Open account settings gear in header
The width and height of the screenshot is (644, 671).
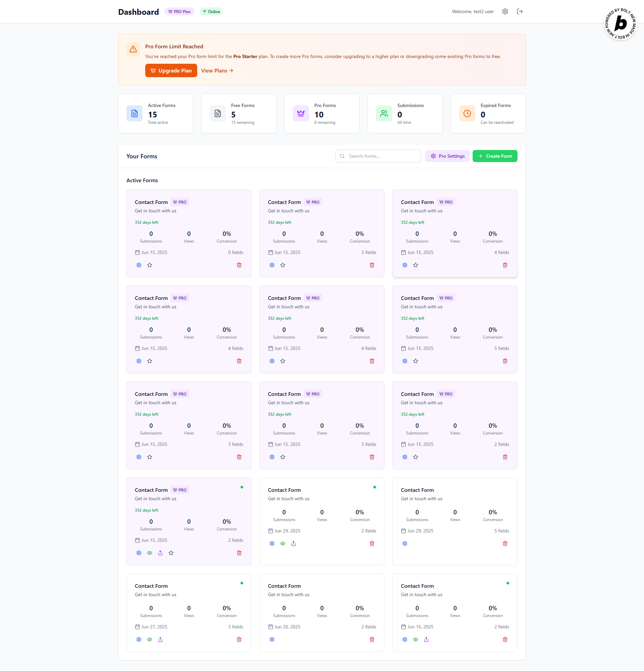(505, 12)
